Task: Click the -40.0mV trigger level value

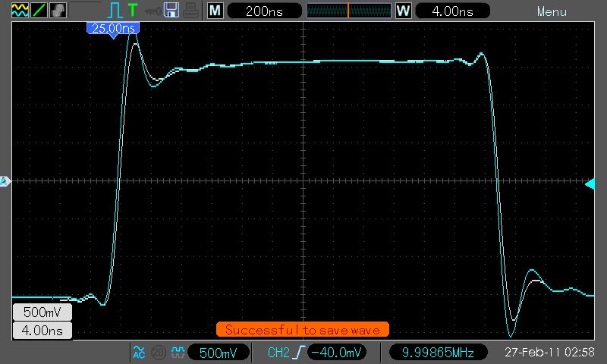Action: click(336, 353)
